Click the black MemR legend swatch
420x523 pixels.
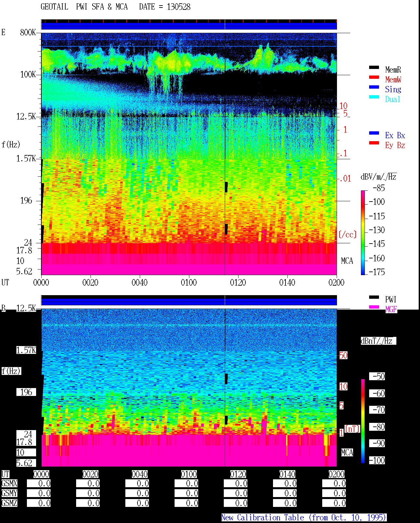(x=374, y=67)
